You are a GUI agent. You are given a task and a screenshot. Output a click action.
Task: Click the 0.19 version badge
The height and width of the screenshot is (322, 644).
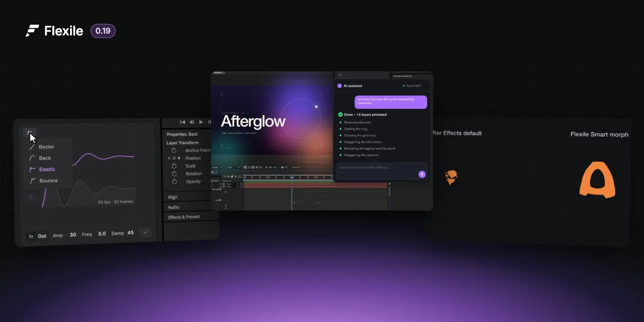pyautogui.click(x=103, y=31)
